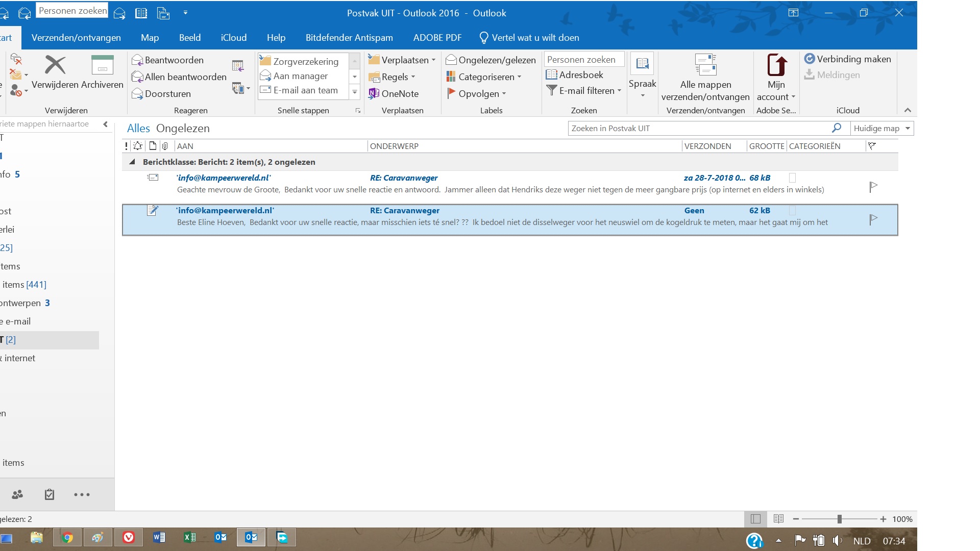Filter list by Ongelezen
The image size is (980, 551).
(183, 129)
